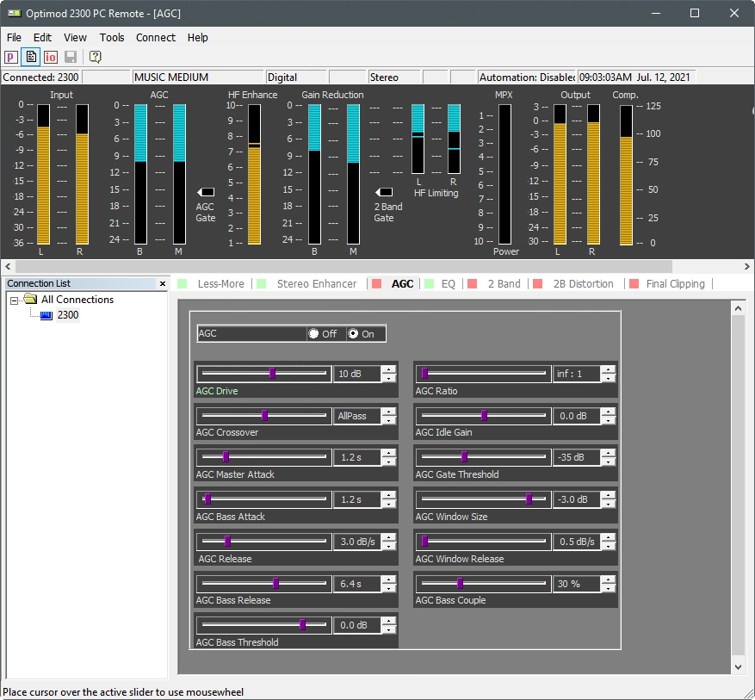The height and width of the screenshot is (700, 755).
Task: Select the AGC On radio button
Action: pyautogui.click(x=354, y=333)
